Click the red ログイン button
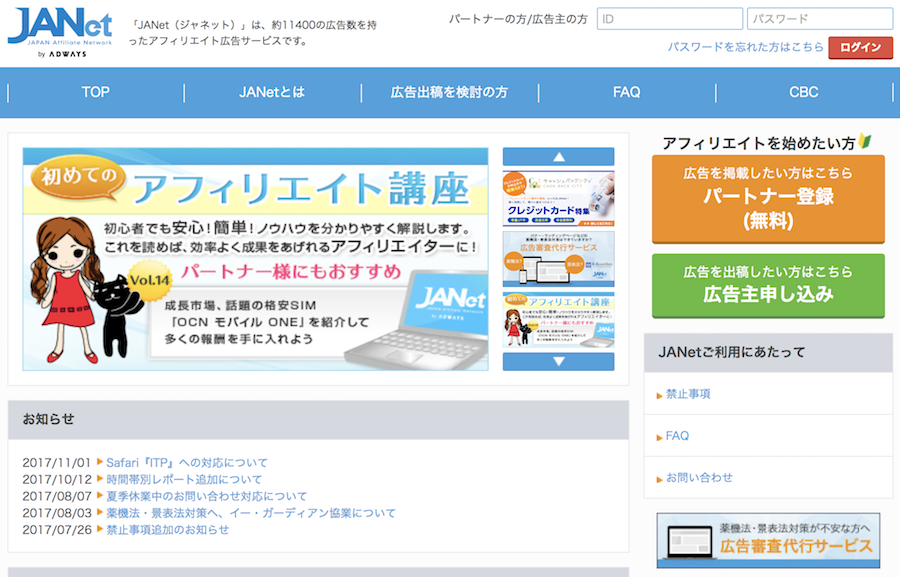 (x=860, y=48)
